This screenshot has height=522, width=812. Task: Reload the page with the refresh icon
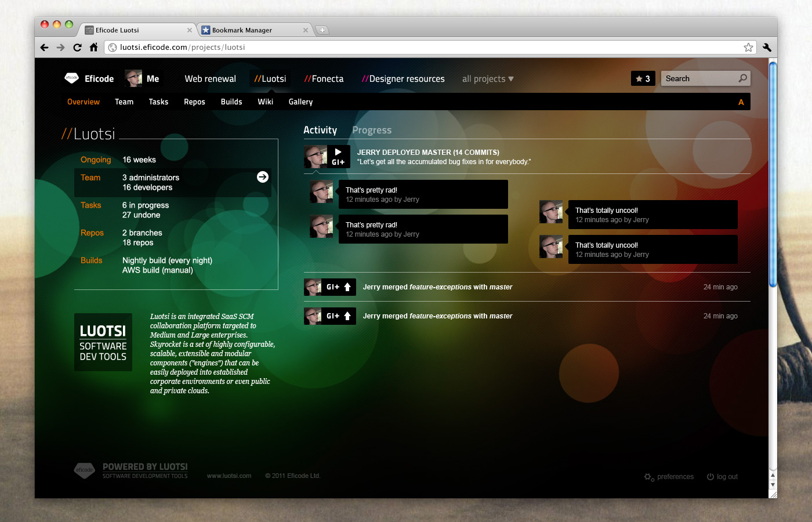[x=77, y=48]
